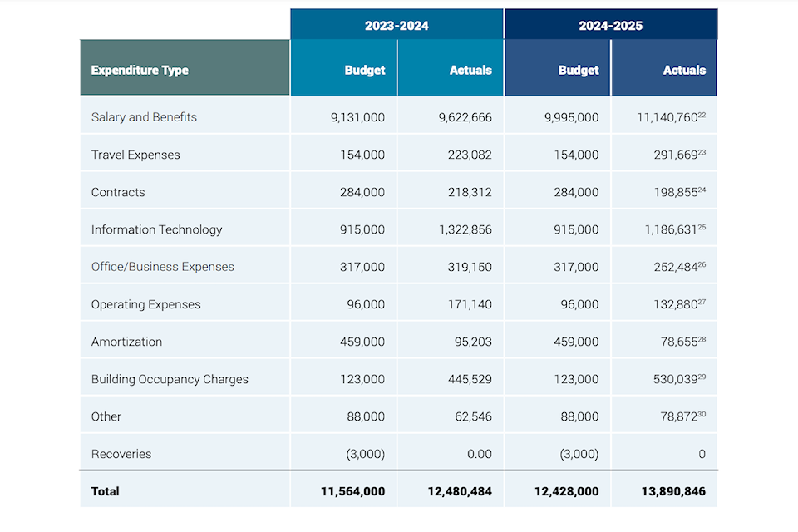Click footnote 30 beside Other actuals
798x532 pixels.
point(702,414)
